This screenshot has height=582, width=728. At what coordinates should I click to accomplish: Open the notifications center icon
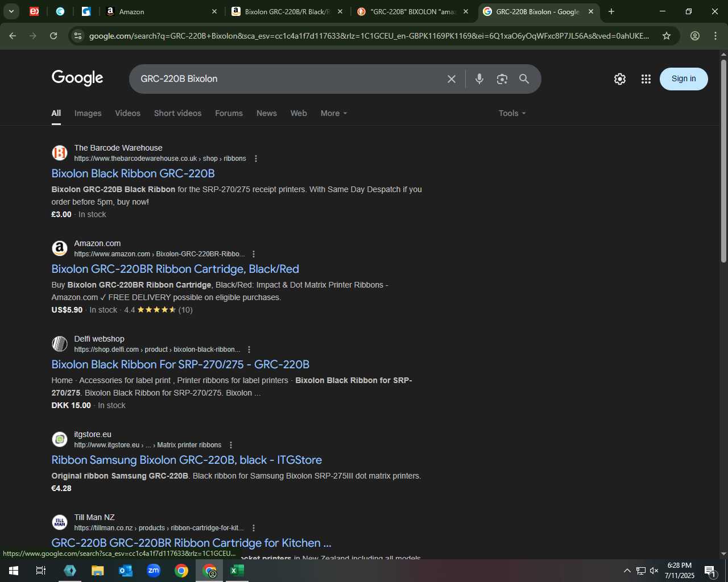(x=710, y=571)
